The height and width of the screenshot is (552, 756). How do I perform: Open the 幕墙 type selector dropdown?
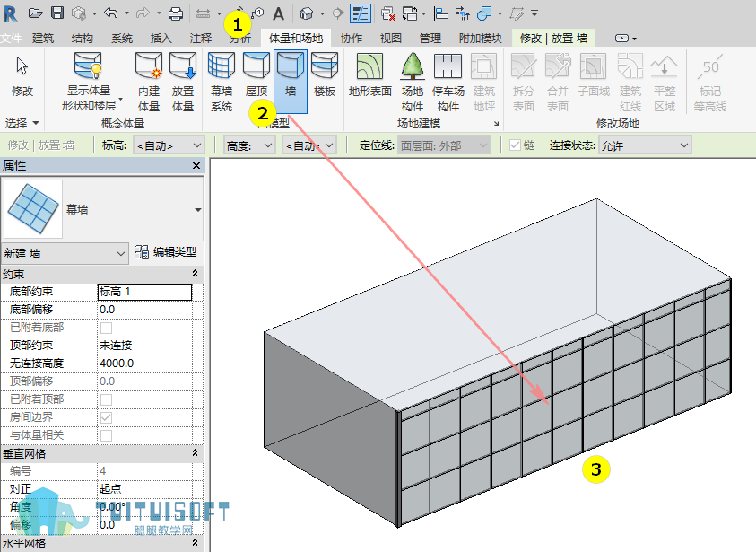tap(197, 210)
